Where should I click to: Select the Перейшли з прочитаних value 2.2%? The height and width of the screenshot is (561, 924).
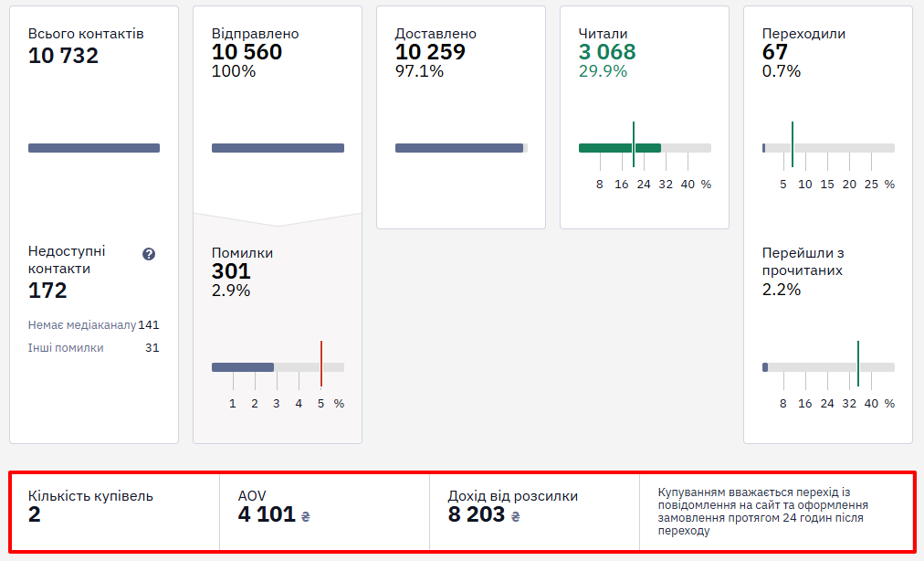tap(782, 290)
